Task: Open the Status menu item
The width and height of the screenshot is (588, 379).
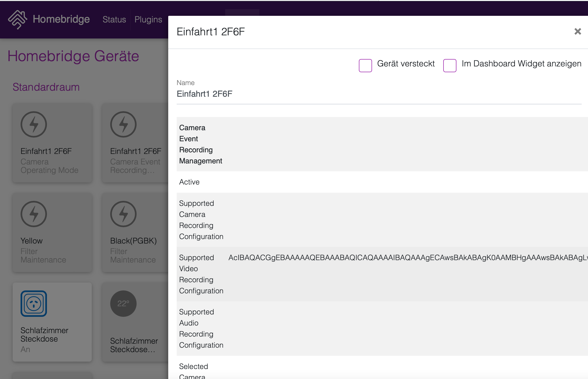Action: tap(114, 20)
